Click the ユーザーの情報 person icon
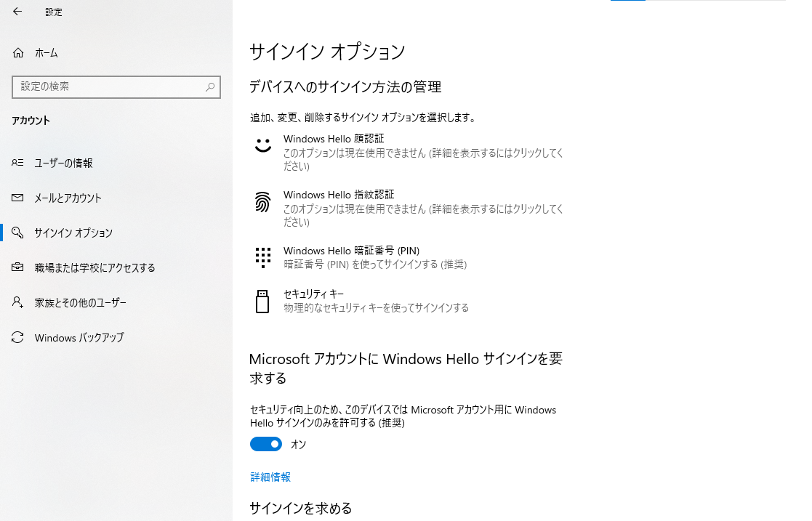The width and height of the screenshot is (812, 521). pos(17,163)
